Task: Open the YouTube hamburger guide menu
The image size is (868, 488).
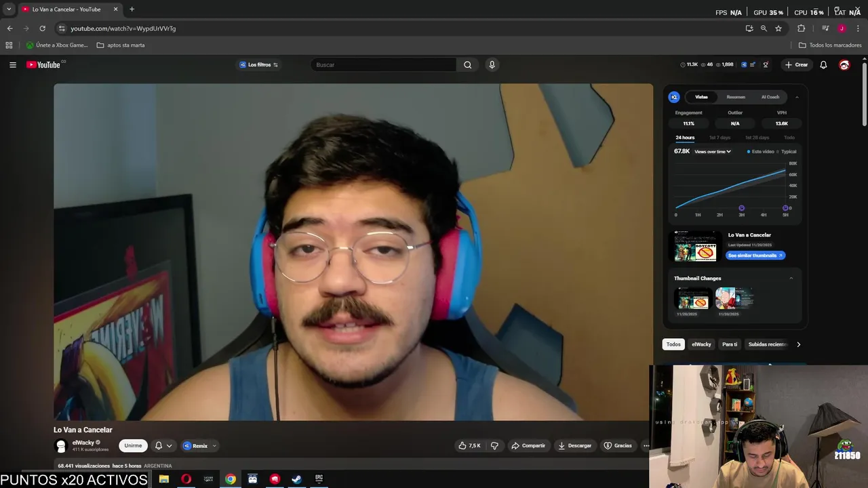Action: [12, 64]
